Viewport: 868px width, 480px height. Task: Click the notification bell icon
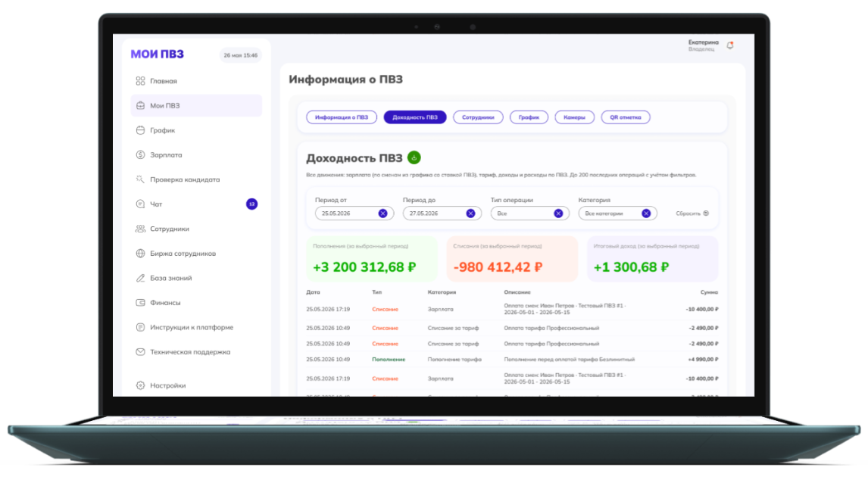[730, 45]
